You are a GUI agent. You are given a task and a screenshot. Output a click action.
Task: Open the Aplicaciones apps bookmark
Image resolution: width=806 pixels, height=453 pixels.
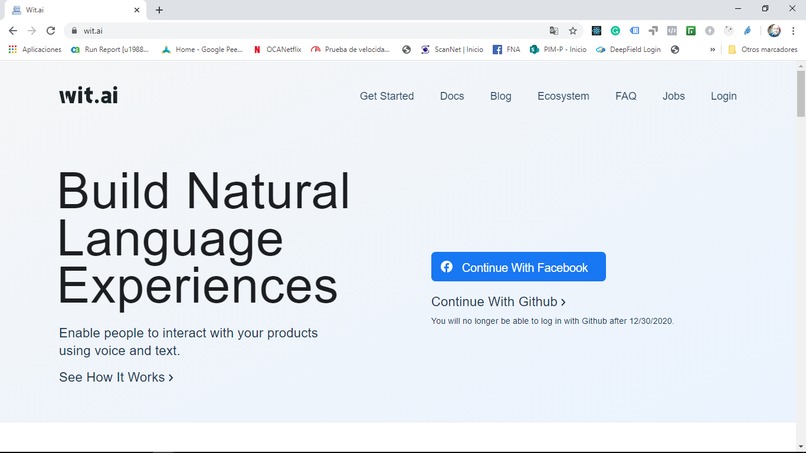click(35, 49)
